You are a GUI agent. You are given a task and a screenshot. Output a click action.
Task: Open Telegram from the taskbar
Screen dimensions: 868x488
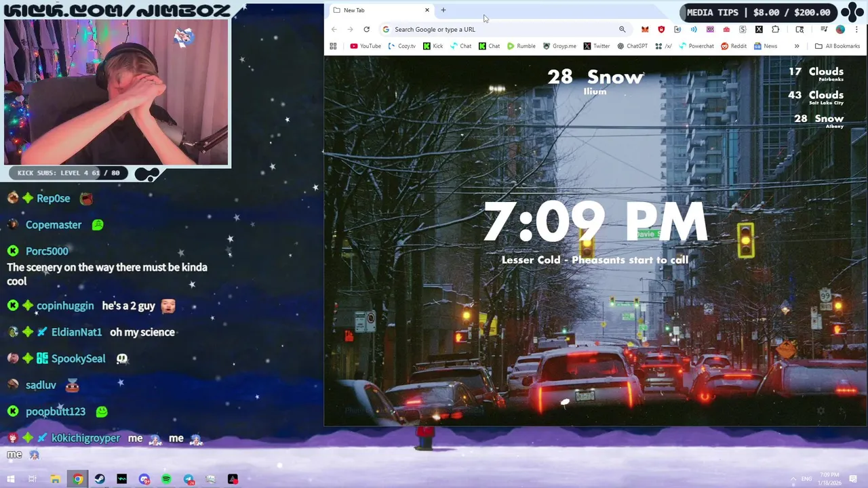(x=189, y=479)
